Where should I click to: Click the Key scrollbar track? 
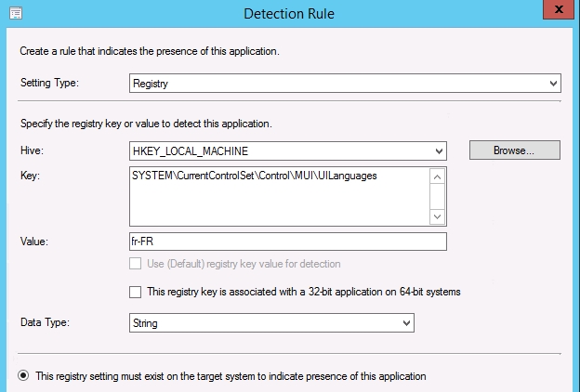pos(439,196)
